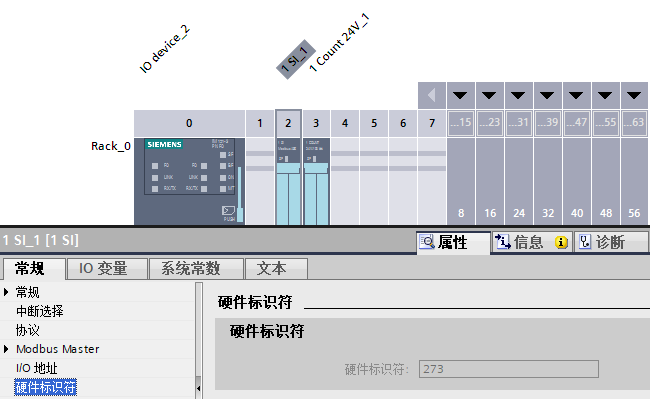Click the info tab icon
Viewport: 650px width, 399px height.
pyautogui.click(x=502, y=242)
